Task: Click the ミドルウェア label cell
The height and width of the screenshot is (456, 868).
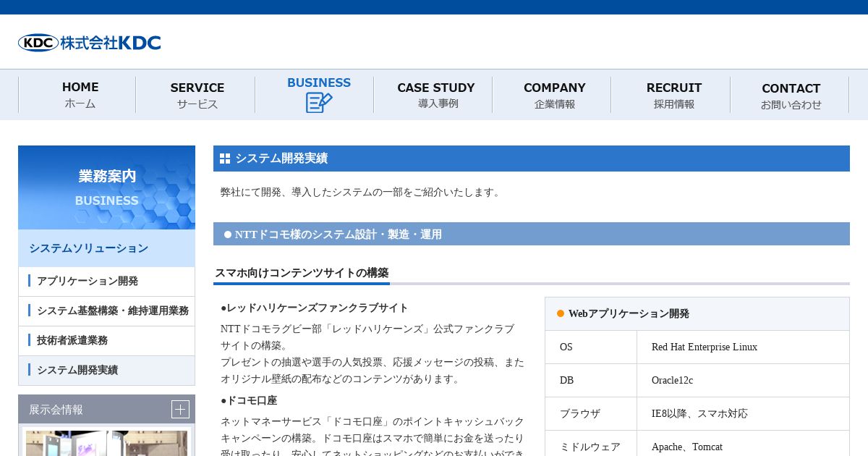Action: point(591,444)
